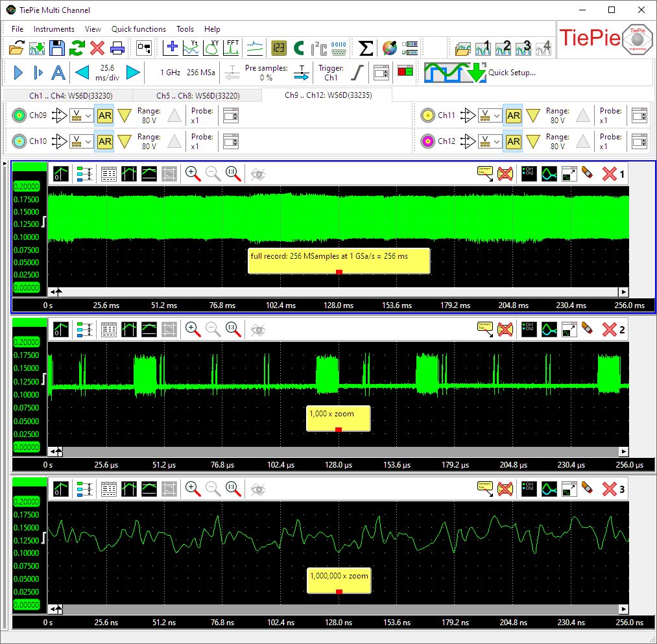Viewport: 657px width, 644px height.
Task: Toggle Ch10 channel enable button
Action: [18, 141]
